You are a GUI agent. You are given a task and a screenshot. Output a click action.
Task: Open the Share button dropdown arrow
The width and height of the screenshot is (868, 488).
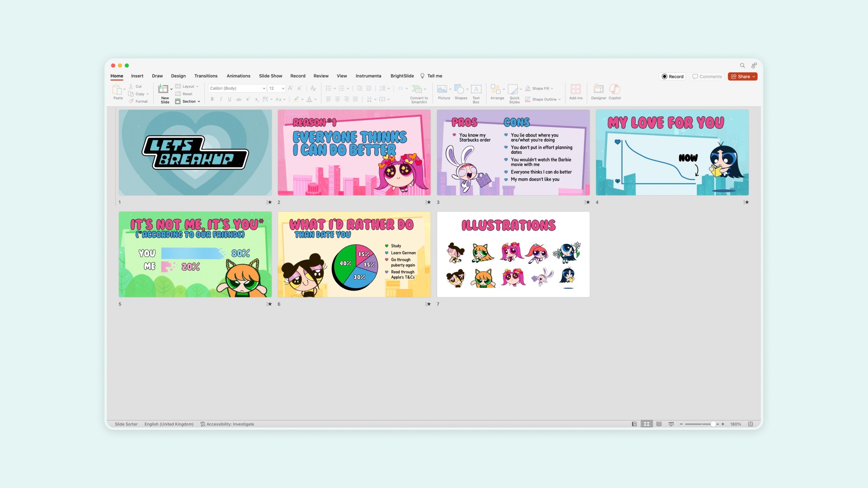click(x=754, y=77)
